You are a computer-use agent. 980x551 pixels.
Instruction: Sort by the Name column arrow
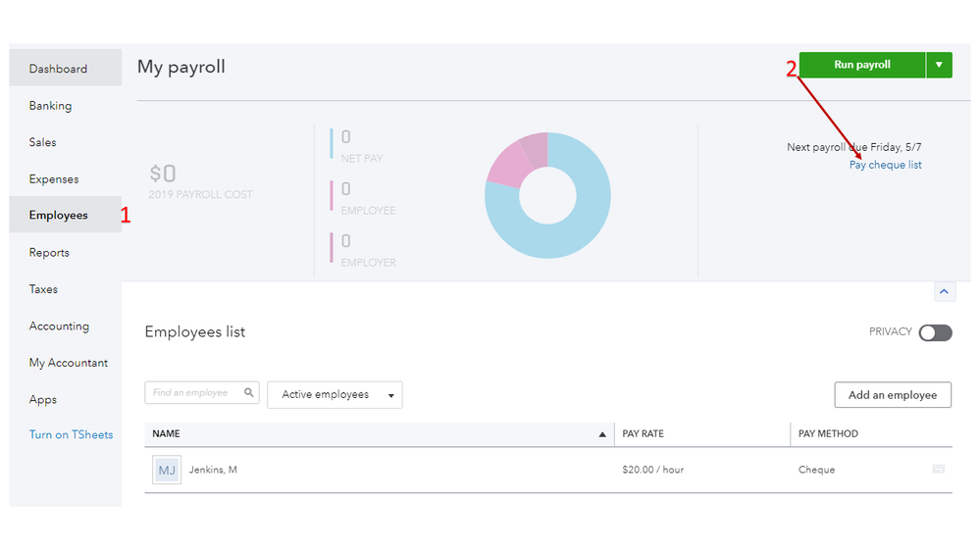(x=602, y=434)
